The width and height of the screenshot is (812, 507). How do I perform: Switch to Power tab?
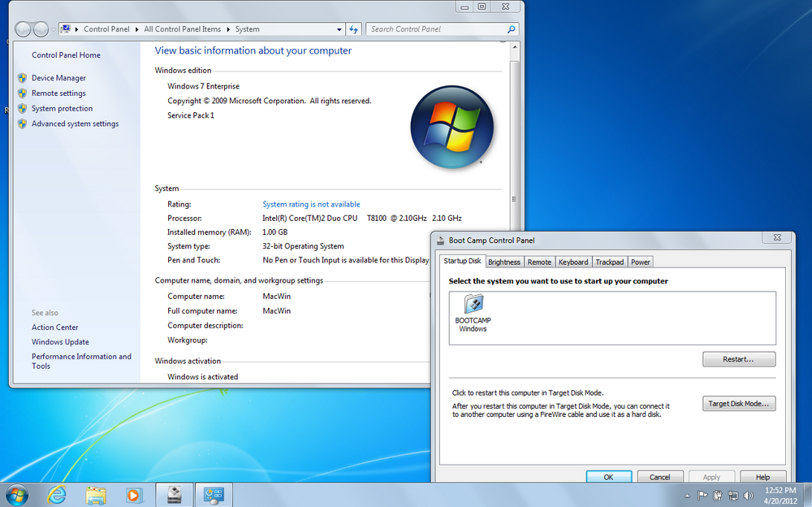tap(640, 262)
